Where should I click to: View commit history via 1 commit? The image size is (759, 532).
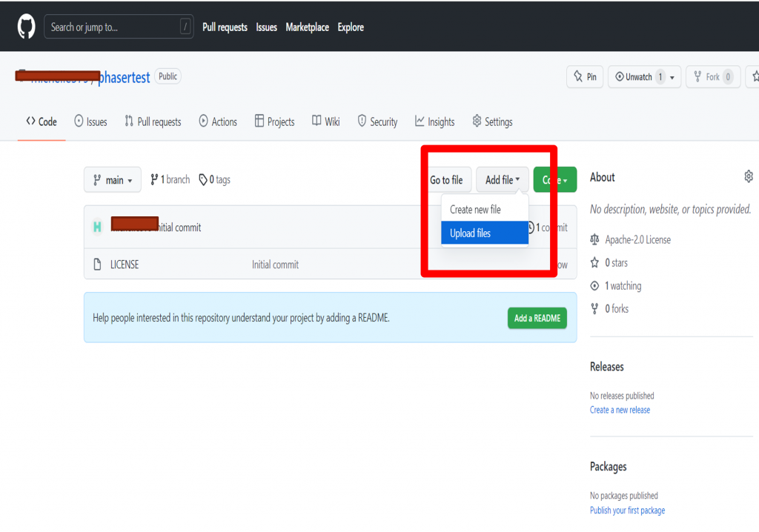(548, 227)
